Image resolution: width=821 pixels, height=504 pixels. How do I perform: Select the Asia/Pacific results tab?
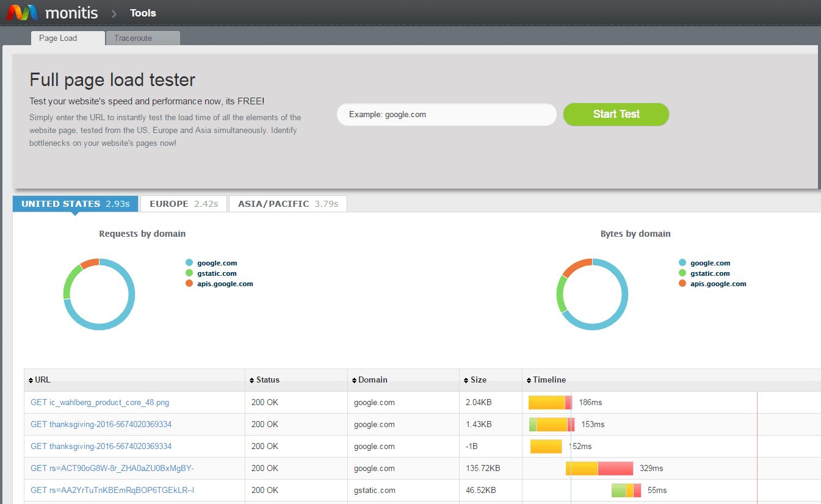click(x=288, y=204)
